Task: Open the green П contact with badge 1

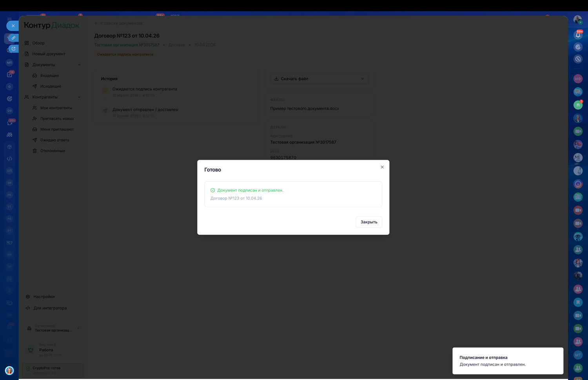Action: (x=578, y=105)
